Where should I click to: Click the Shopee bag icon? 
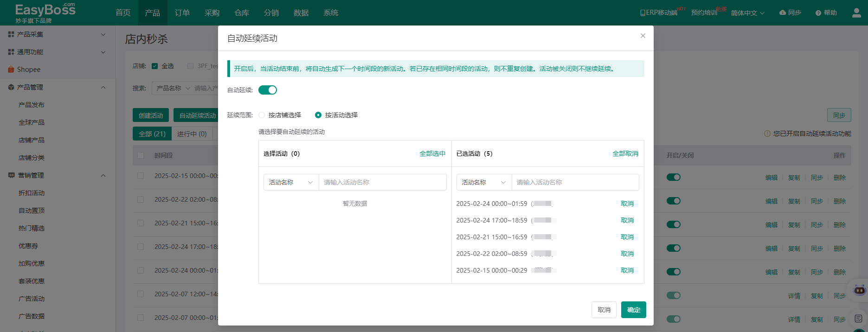coord(11,70)
